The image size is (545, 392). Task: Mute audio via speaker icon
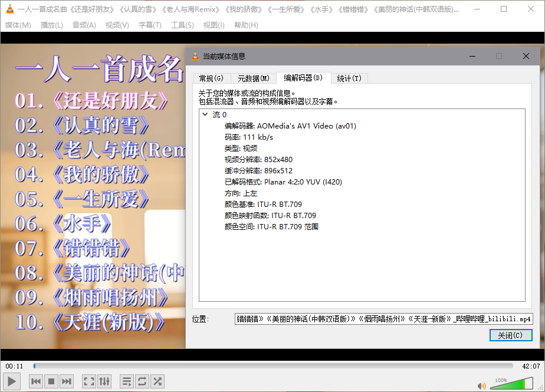pyautogui.click(x=481, y=386)
